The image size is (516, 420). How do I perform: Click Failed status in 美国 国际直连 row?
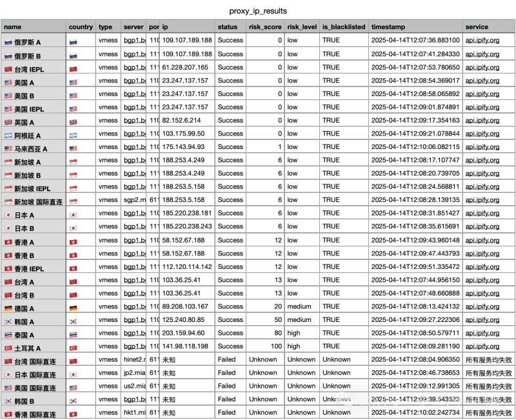[226, 386]
